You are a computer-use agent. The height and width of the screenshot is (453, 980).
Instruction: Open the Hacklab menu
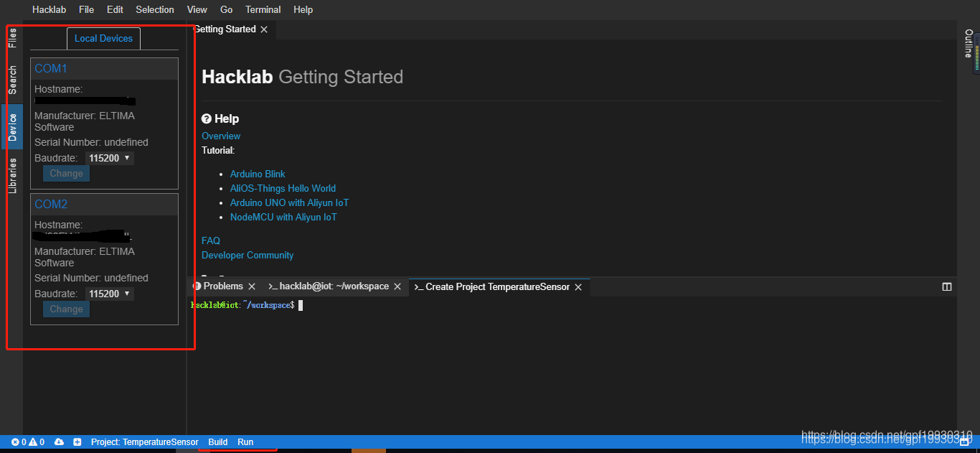[50, 9]
